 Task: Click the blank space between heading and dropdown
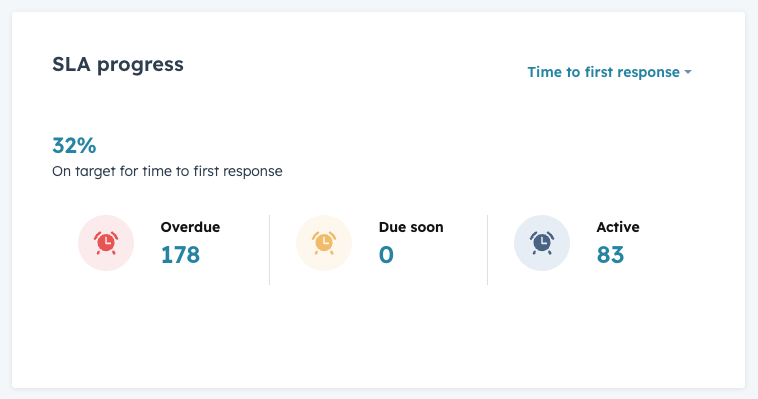pyautogui.click(x=355, y=68)
